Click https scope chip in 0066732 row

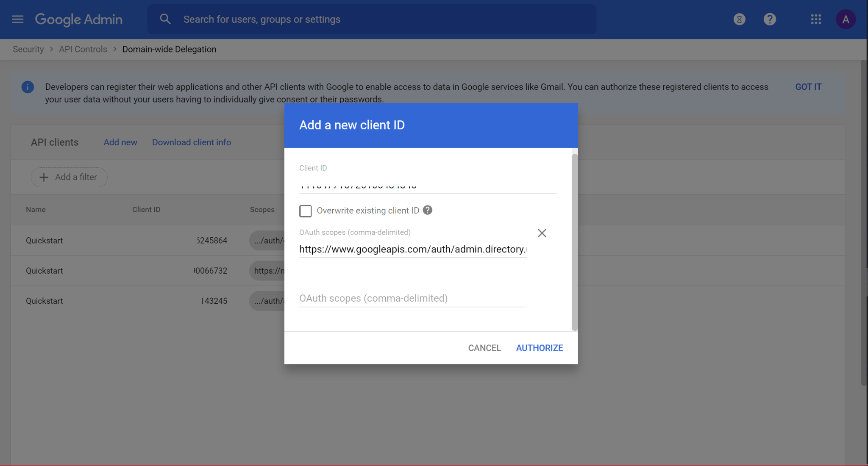coord(267,271)
